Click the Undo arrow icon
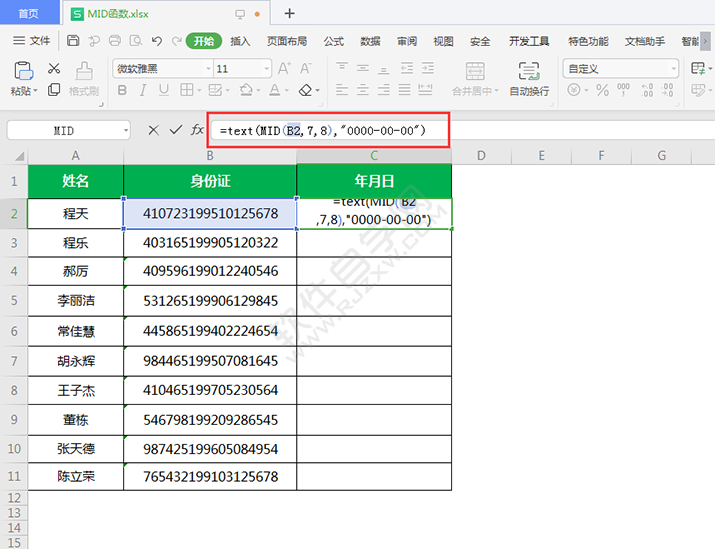This screenshot has height=549, width=715. [x=157, y=41]
